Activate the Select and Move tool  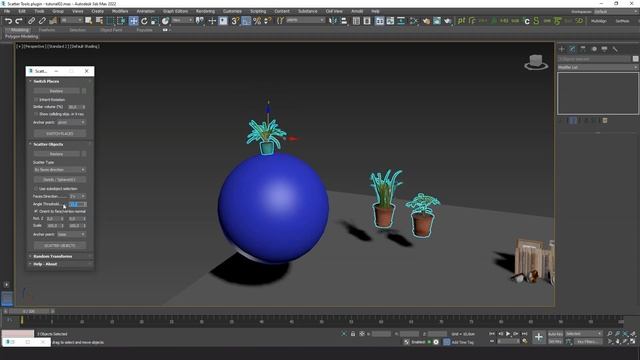click(133, 21)
